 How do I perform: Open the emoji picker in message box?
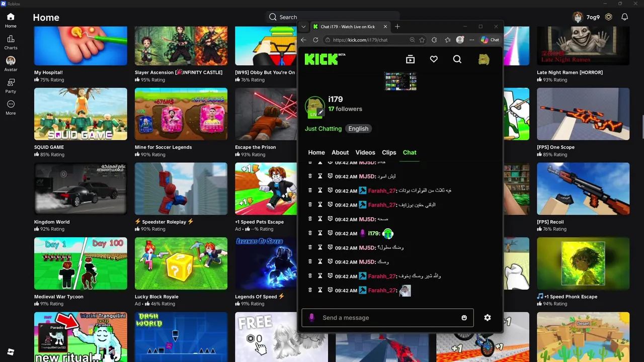464,318
